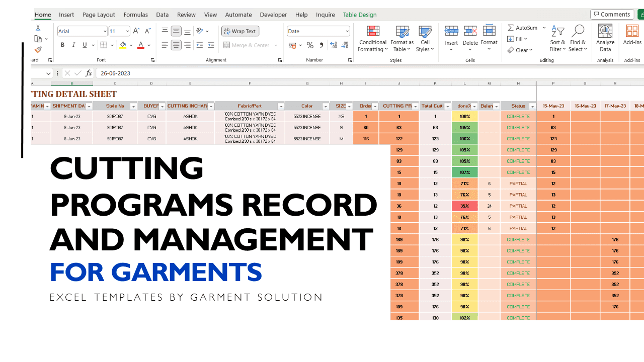The height and width of the screenshot is (362, 644).
Task: Enable Wrap Text for the selection
Action: (x=240, y=31)
